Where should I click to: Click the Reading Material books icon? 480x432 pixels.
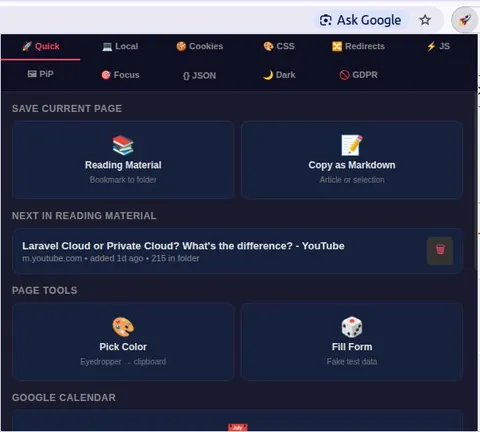(x=123, y=145)
